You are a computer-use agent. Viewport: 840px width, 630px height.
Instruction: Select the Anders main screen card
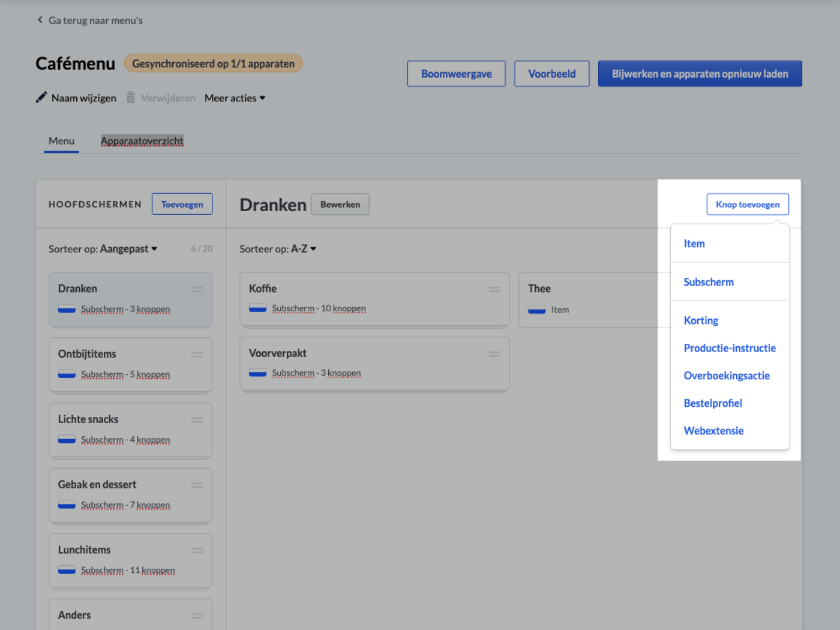(x=131, y=614)
